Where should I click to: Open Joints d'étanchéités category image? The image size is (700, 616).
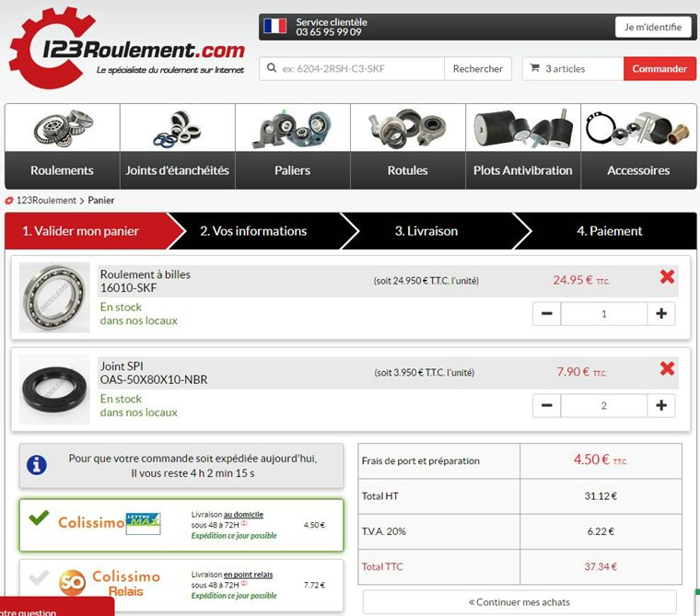177,128
